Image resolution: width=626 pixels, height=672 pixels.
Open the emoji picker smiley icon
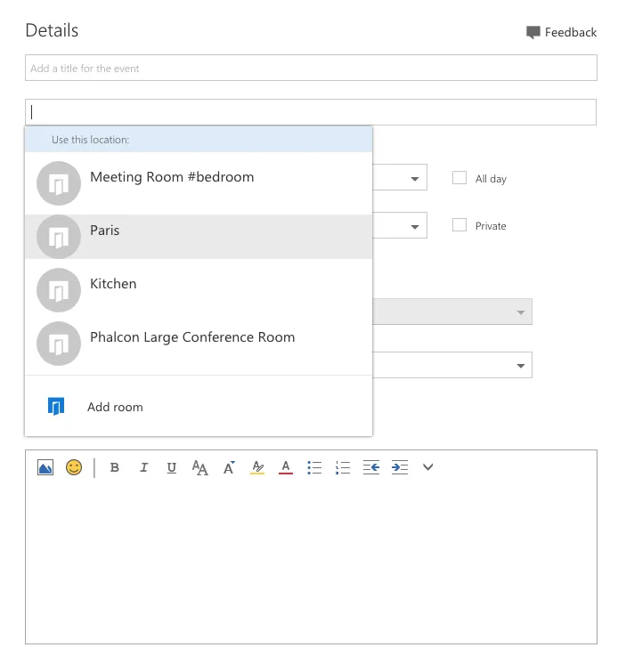[74, 467]
